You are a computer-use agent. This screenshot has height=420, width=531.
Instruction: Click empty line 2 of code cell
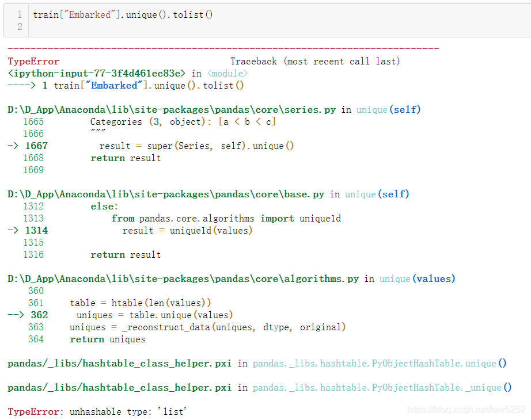tap(280, 26)
